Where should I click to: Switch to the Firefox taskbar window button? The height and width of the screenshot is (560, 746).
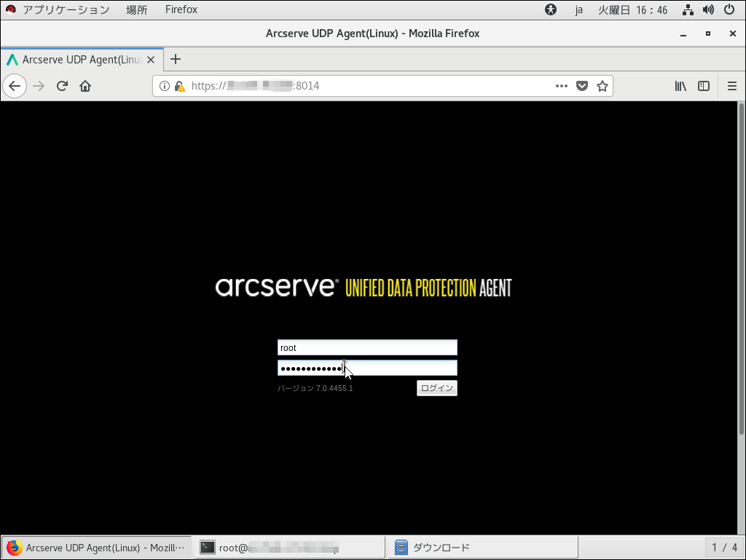click(x=97, y=548)
